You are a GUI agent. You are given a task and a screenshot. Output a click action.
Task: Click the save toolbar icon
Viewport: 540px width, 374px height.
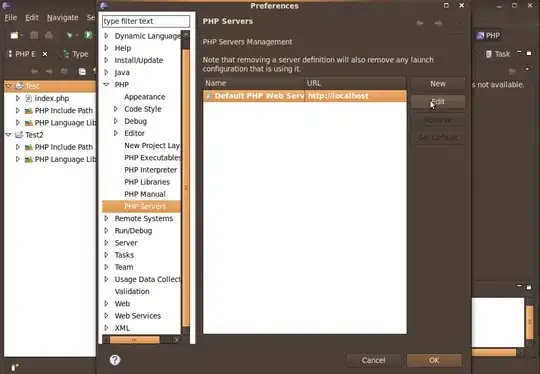[x=34, y=35]
